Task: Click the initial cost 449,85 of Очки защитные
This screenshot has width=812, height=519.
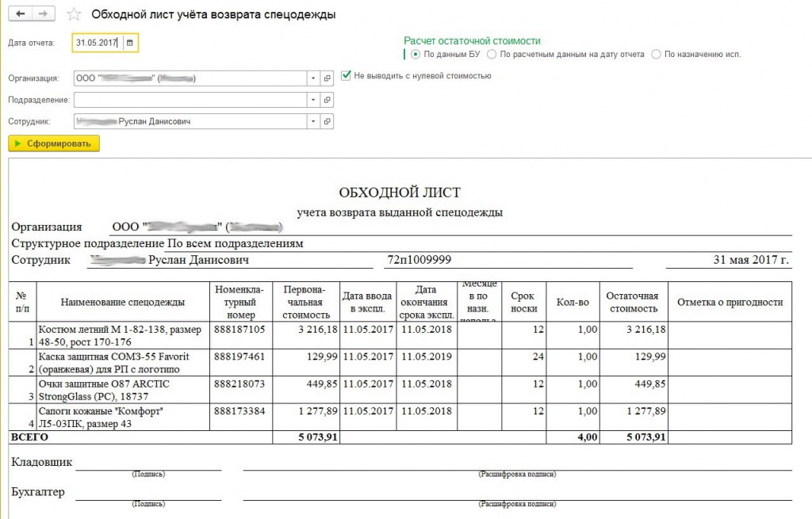Action: [x=322, y=384]
